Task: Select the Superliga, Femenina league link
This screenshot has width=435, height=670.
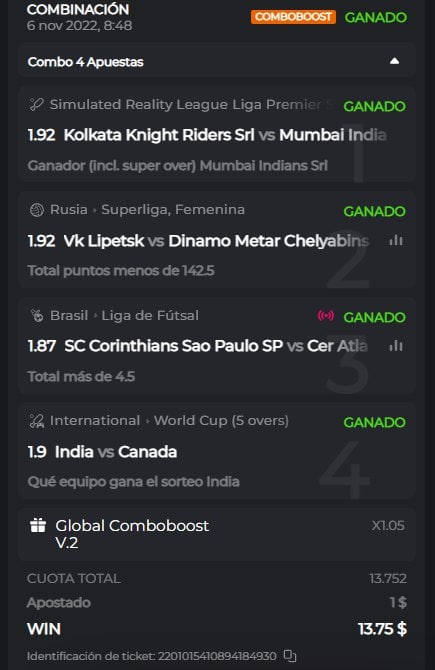Action: pos(173,209)
